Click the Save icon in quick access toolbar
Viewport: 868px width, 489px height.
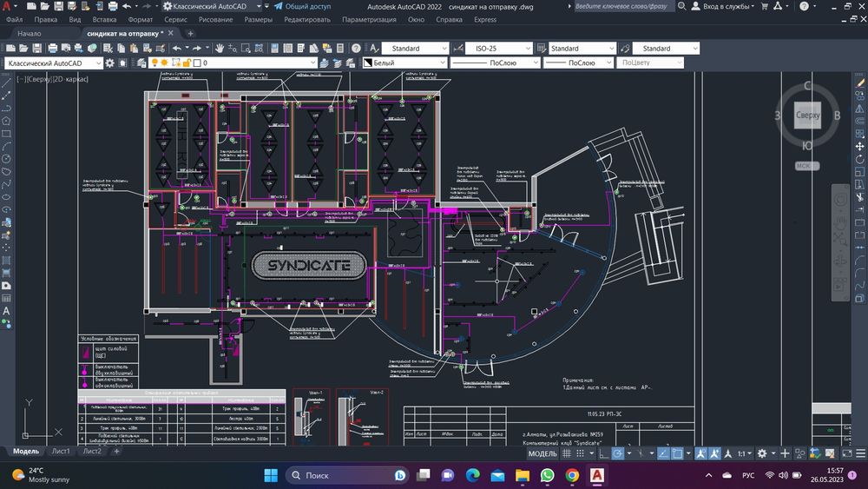tap(58, 6)
